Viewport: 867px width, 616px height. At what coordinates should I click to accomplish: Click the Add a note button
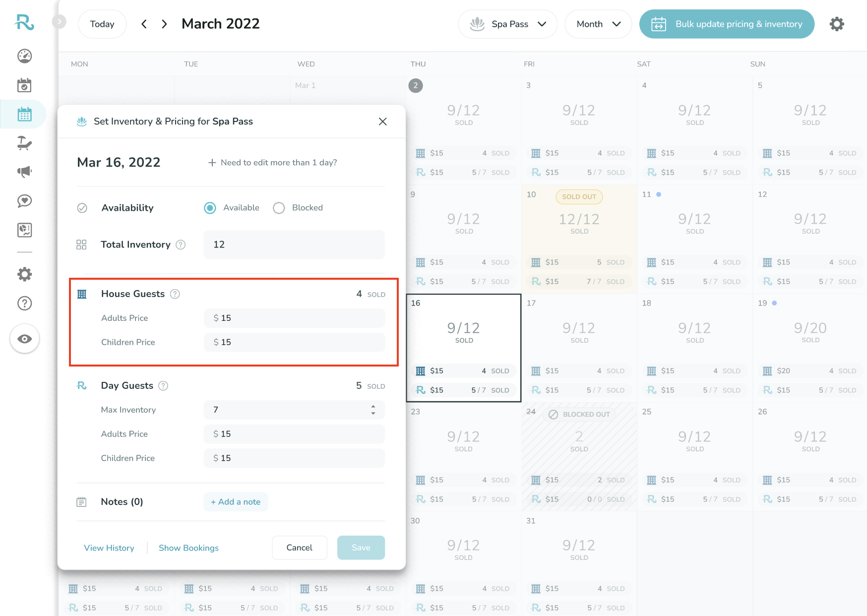236,502
